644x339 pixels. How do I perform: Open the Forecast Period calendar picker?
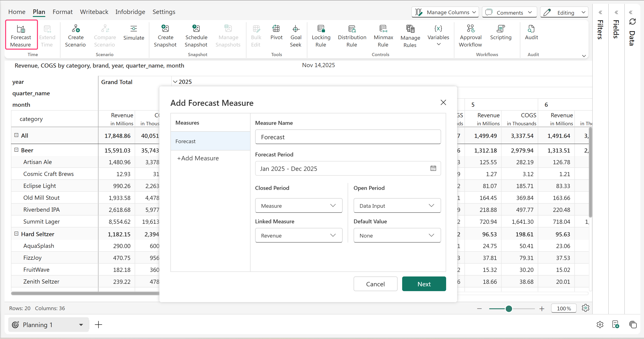pos(433,168)
